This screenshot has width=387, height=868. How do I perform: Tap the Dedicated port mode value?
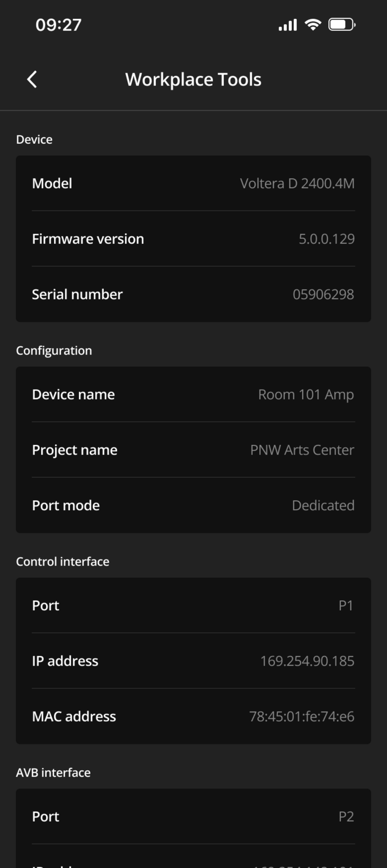tap(323, 506)
